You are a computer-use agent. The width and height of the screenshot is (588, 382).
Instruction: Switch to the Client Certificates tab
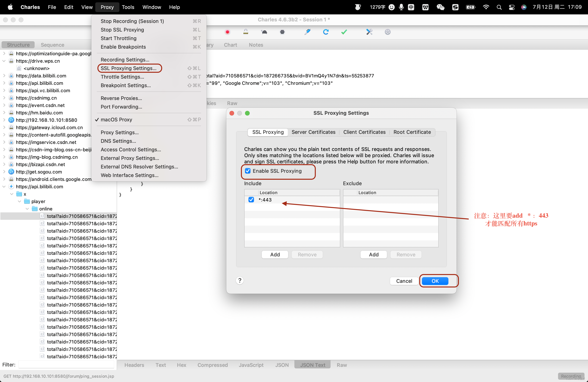[364, 132]
